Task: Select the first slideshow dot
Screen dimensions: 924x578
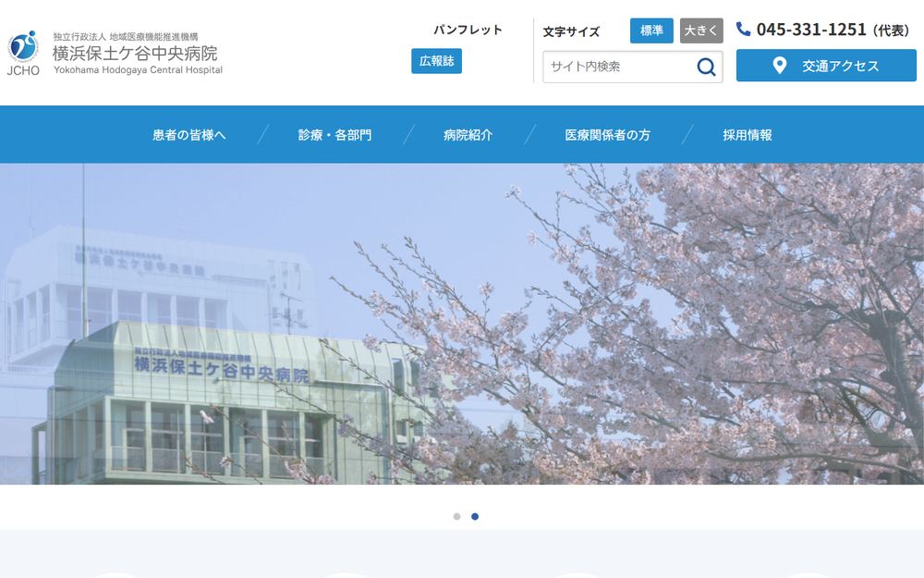Action: pos(456,517)
